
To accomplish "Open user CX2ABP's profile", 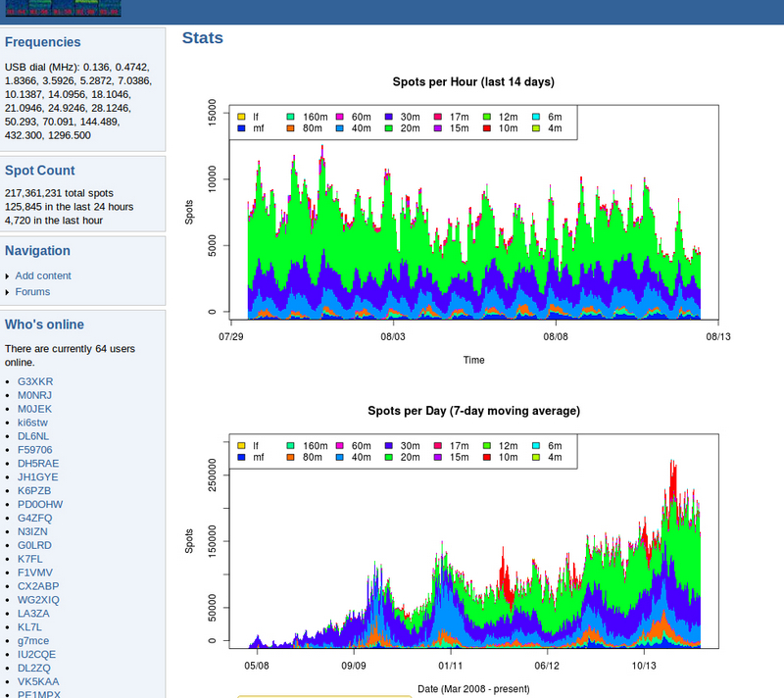I will tap(38, 586).
